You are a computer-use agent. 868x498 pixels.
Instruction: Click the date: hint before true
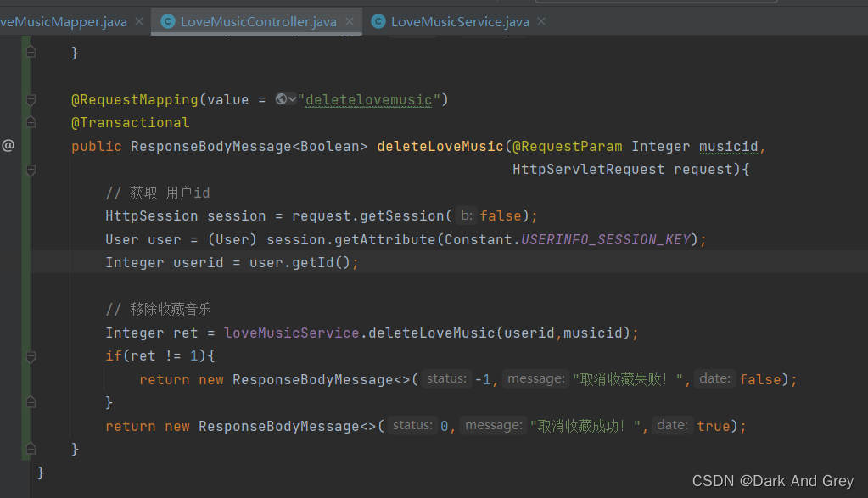tap(673, 425)
